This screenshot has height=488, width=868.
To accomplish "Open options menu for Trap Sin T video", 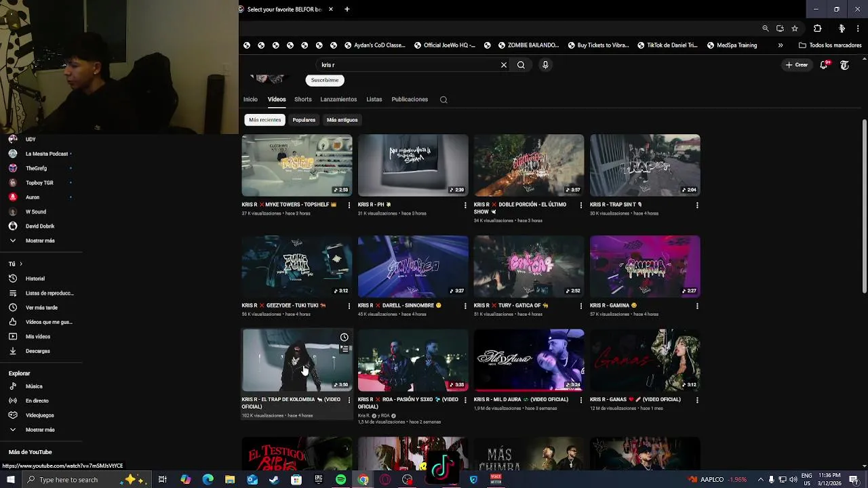I will coord(697,205).
